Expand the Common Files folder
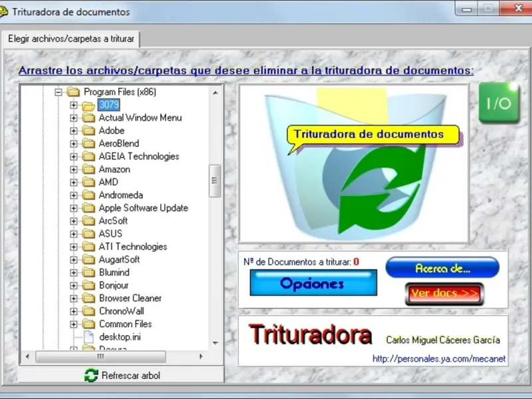The height and width of the screenshot is (399, 532). [73, 325]
